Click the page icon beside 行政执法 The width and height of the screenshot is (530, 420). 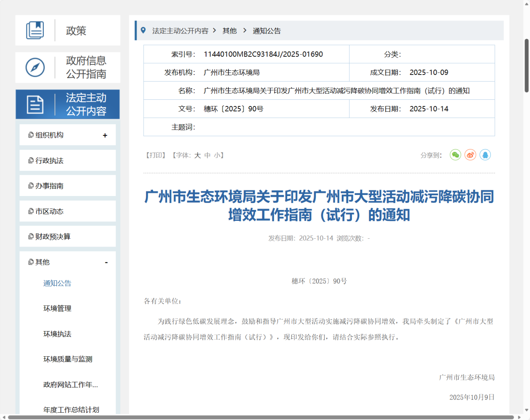point(31,160)
